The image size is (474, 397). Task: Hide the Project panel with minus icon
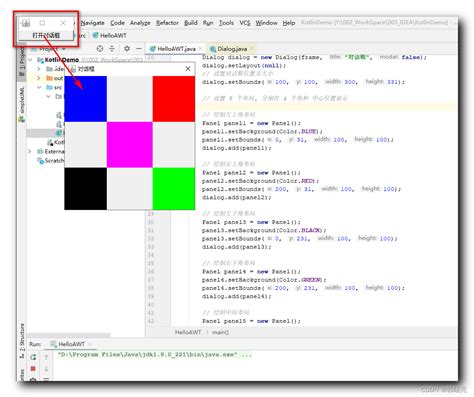139,49
